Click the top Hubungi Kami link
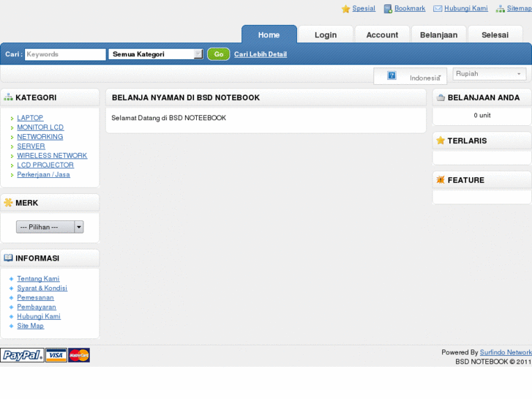The width and height of the screenshot is (532, 399). [466, 8]
